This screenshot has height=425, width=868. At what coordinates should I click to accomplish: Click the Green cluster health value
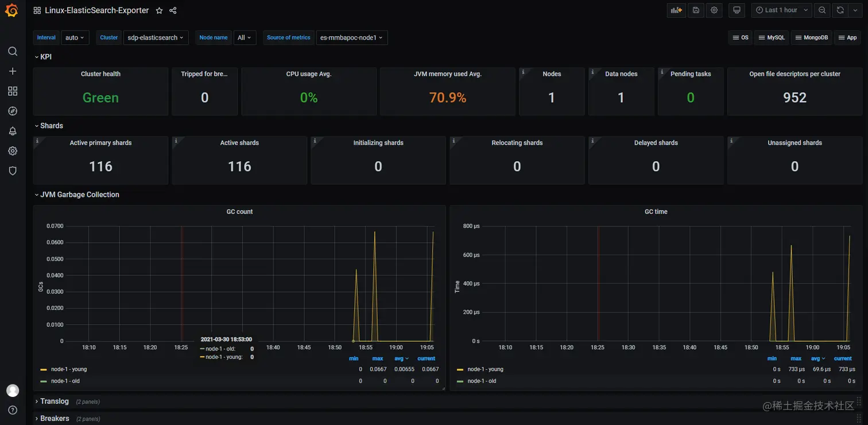point(100,98)
